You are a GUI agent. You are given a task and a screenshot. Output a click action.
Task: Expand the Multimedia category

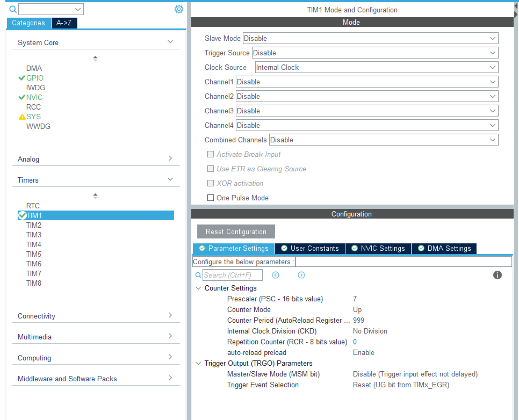(x=170, y=336)
